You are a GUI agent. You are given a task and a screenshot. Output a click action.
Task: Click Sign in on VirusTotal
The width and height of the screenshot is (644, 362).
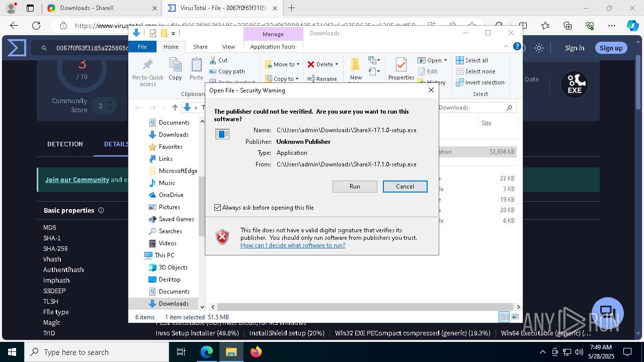pos(575,48)
